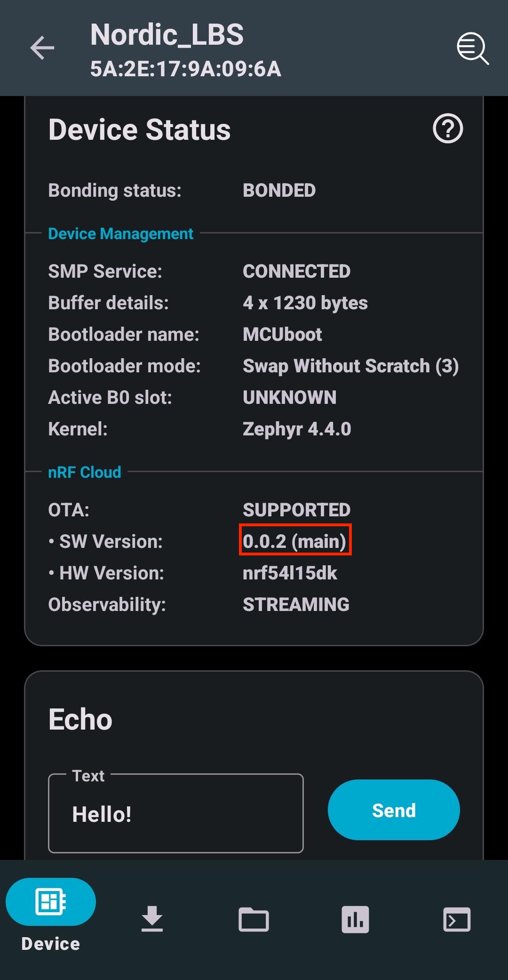Focus the Echo Text input field
This screenshot has width=508, height=980.
pyautogui.click(x=176, y=813)
